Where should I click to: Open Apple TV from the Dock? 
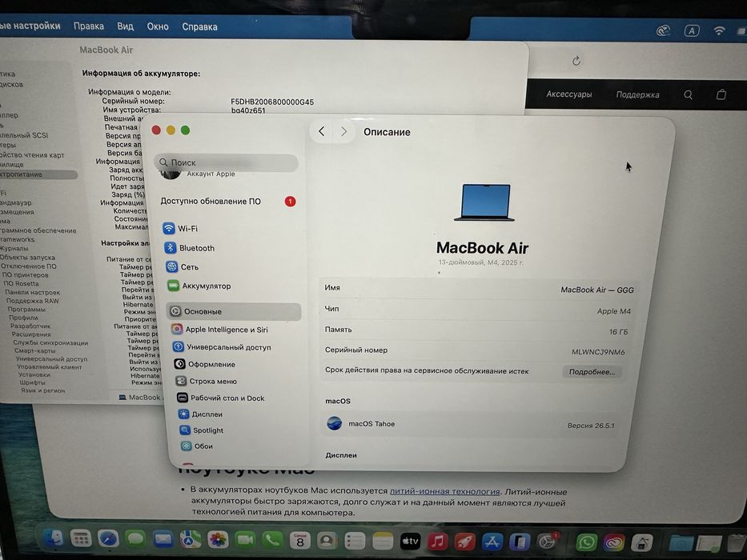coord(410,541)
